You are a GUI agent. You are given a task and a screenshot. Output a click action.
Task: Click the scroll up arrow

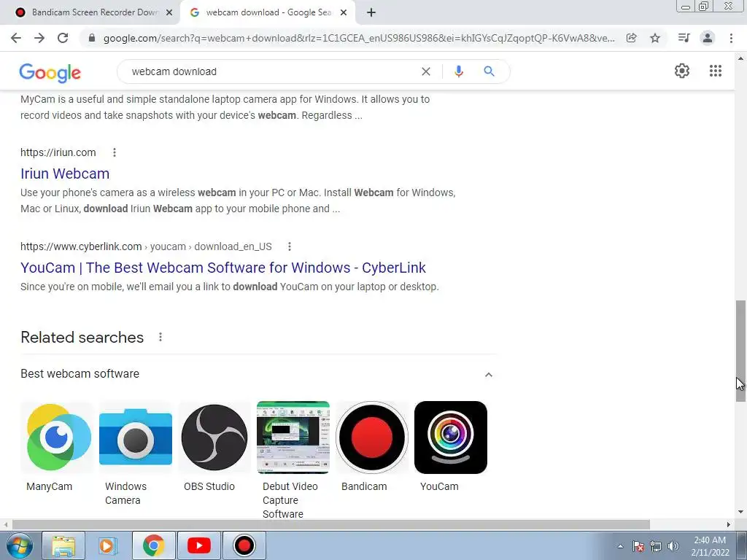740,58
